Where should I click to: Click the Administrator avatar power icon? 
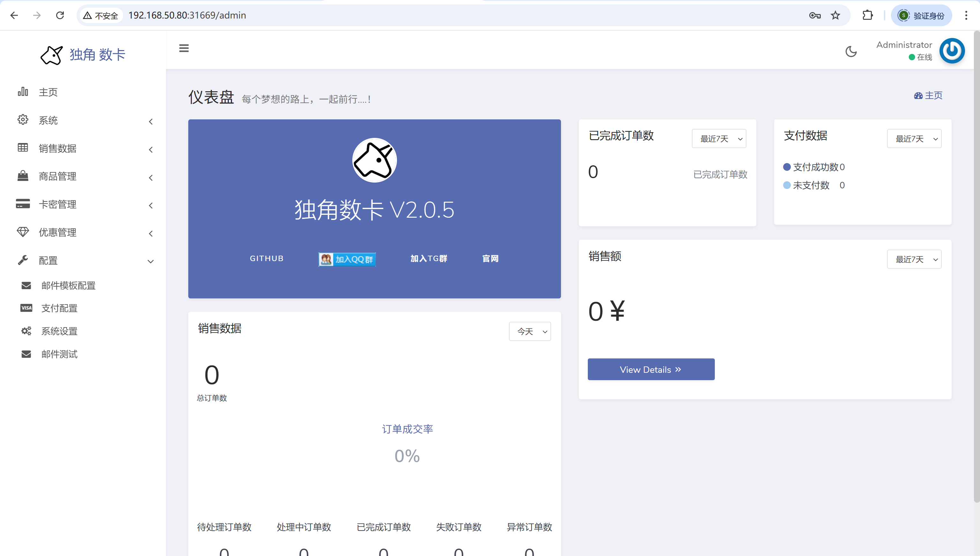click(952, 50)
